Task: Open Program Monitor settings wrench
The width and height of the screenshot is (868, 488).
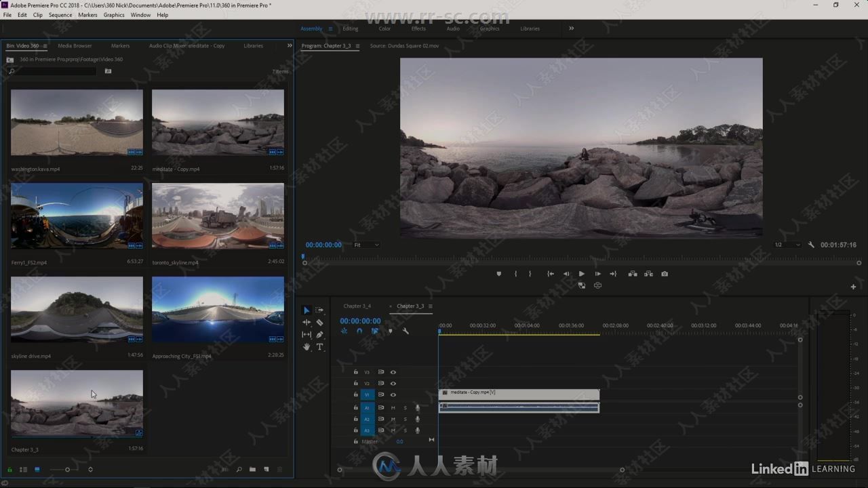Action: pos(811,245)
